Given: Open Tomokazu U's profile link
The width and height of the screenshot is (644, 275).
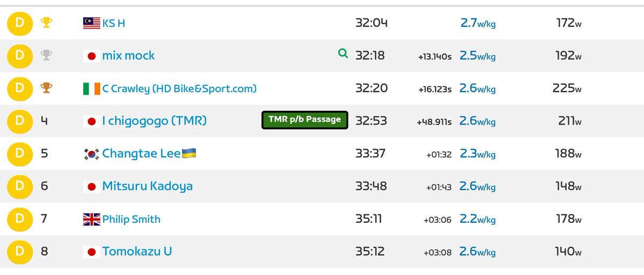Looking at the screenshot, I should 137,251.
